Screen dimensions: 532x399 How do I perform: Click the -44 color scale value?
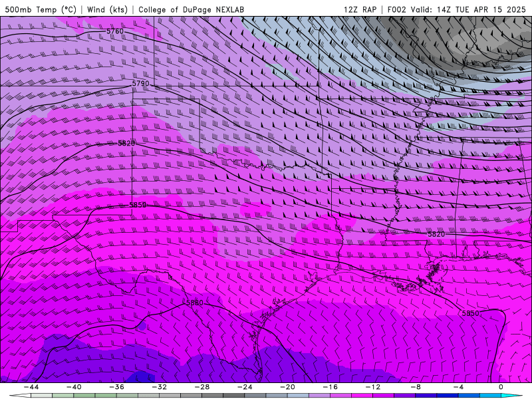coord(31,387)
